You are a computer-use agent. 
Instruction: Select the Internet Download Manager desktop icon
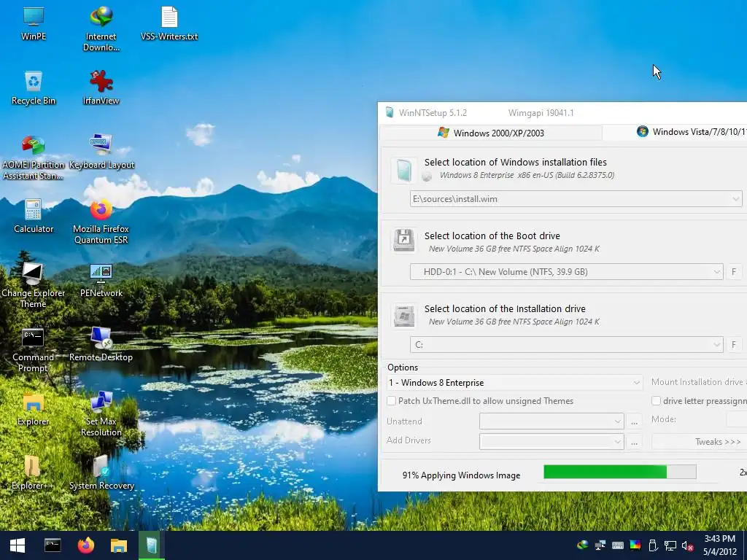pyautogui.click(x=101, y=28)
